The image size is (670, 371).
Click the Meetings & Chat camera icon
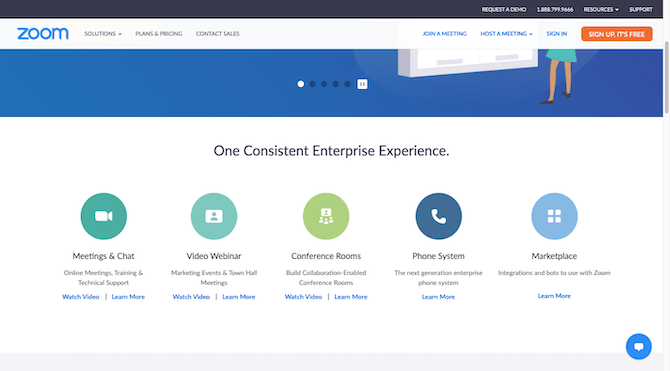104,216
